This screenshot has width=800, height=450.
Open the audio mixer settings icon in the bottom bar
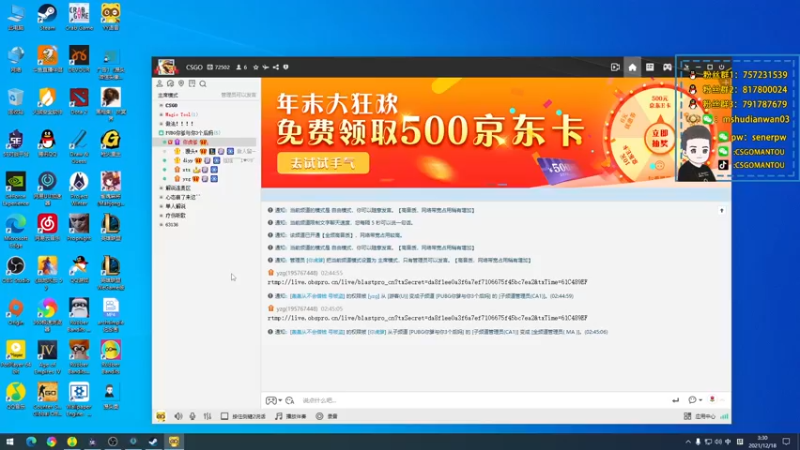point(207,416)
